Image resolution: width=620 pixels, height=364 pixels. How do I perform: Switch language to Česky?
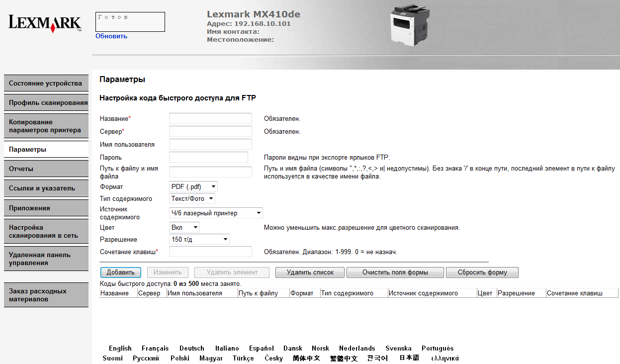pos(273,358)
